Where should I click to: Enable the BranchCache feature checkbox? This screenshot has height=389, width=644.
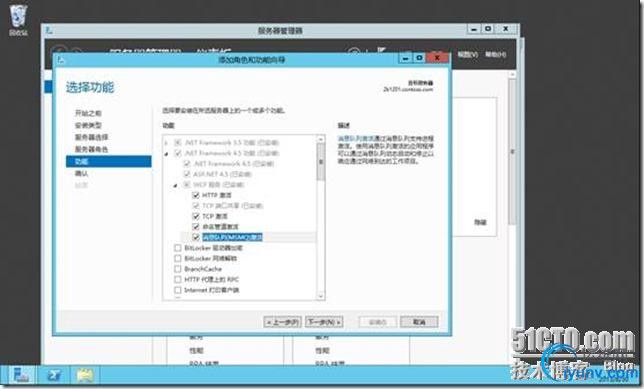coord(178,269)
